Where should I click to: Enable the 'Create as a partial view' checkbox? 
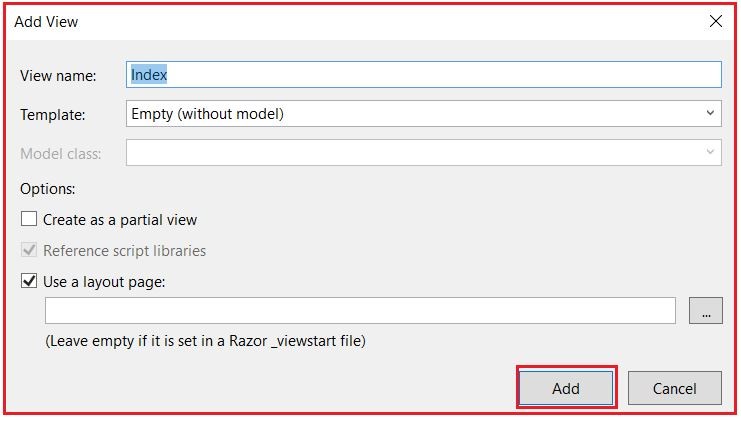(x=29, y=219)
